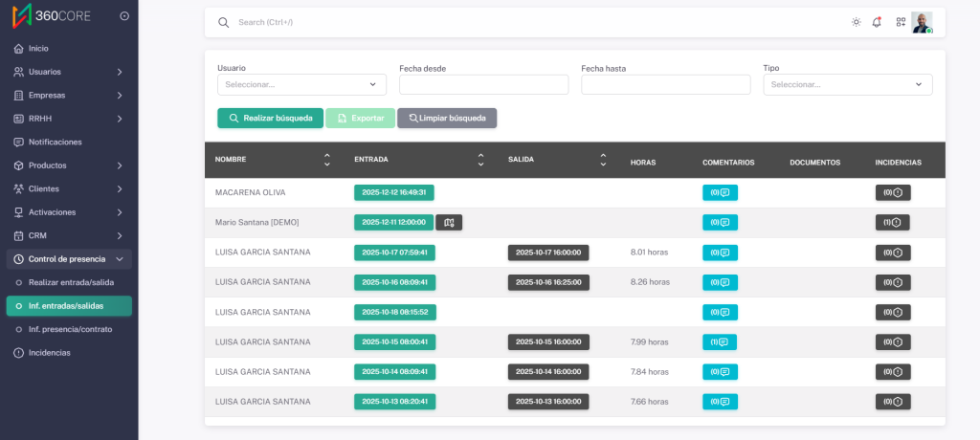Open comments for MACARENA OLIVA row
Viewport: 980px width, 440px height.
click(x=720, y=192)
